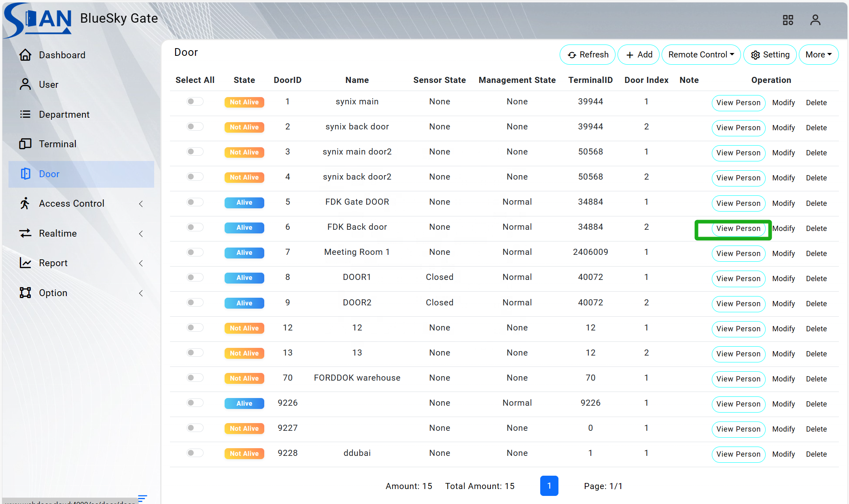The height and width of the screenshot is (504, 849).
Task: Click the apps grid icon top right
Action: pyautogui.click(x=787, y=19)
